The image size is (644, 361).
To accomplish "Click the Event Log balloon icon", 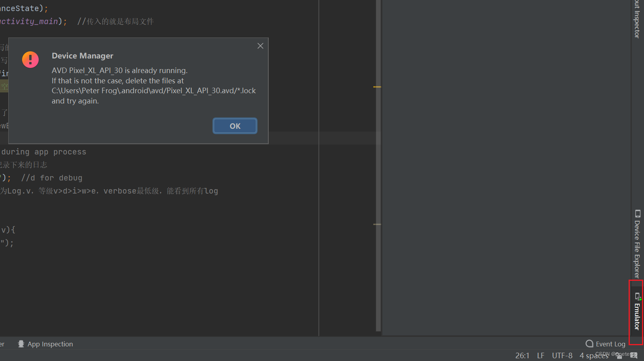I will (590, 344).
